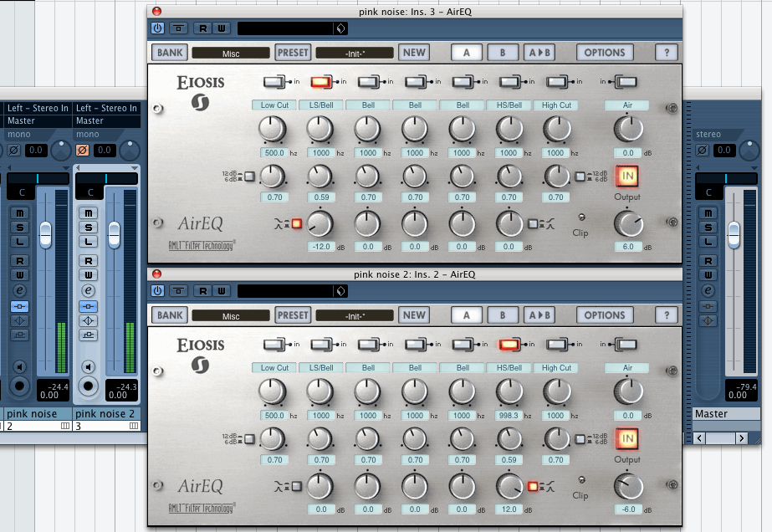Bypass EQ on pink noise 2 channel
The height and width of the screenshot is (532, 772).
click(88, 320)
